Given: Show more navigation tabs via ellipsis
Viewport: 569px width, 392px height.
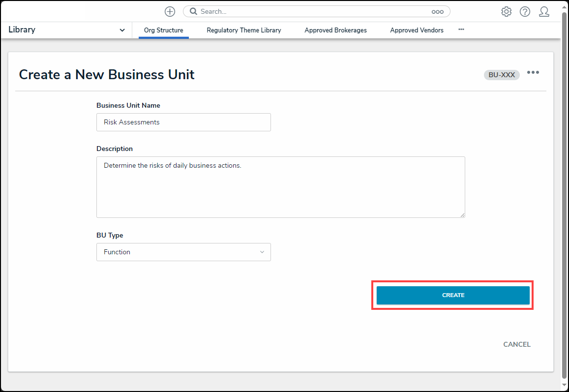Looking at the screenshot, I should point(461,30).
